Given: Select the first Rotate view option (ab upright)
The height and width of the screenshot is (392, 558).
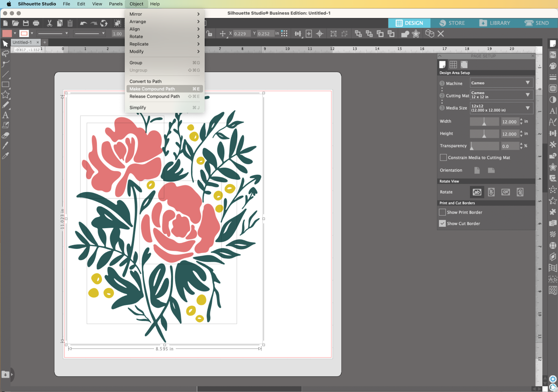Looking at the screenshot, I should 477,192.
